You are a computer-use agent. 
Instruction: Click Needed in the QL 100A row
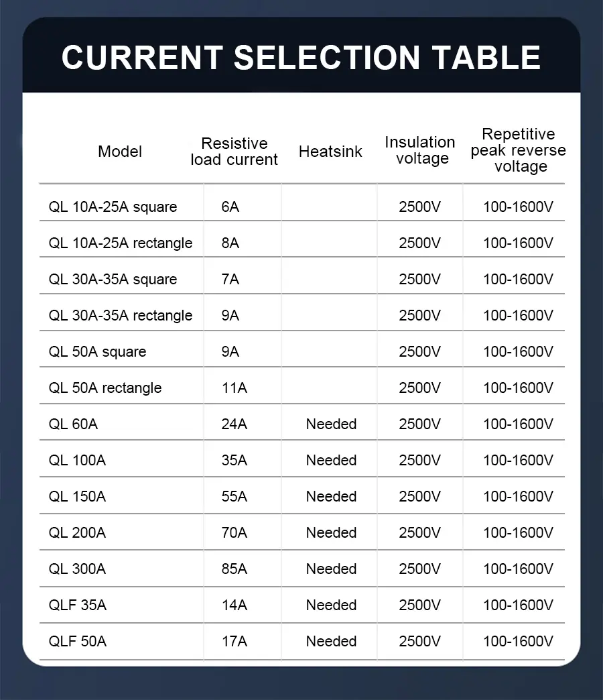point(331,461)
